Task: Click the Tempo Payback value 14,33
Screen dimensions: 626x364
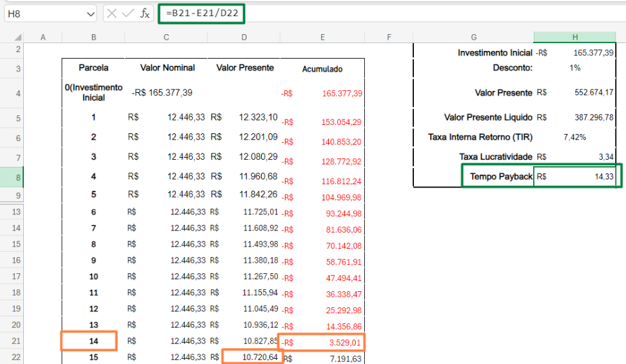Action: tap(575, 177)
